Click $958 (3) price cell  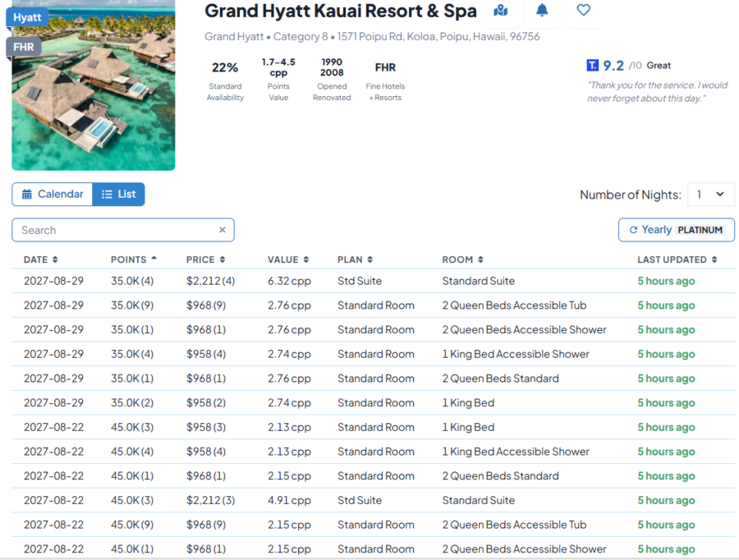(206, 427)
